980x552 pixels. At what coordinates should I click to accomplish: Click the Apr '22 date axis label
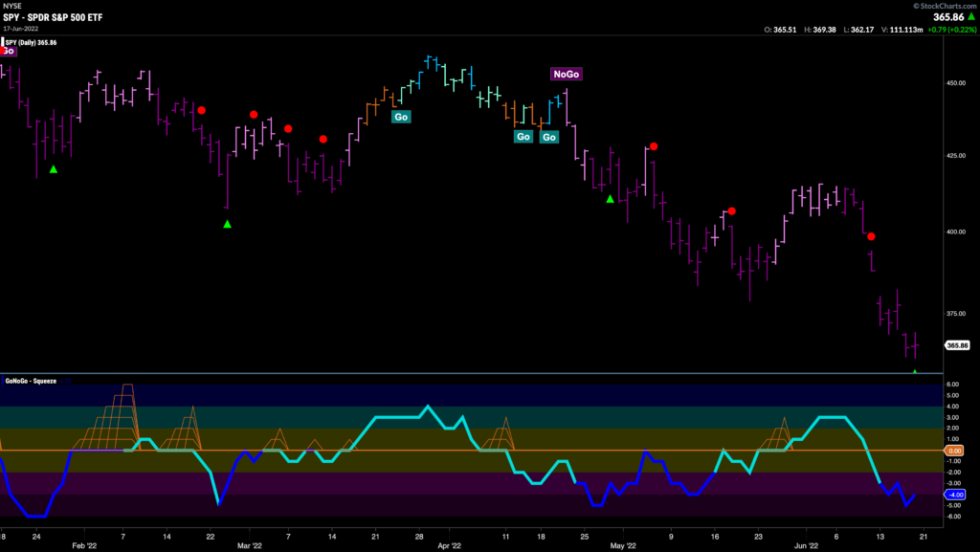coord(450,545)
